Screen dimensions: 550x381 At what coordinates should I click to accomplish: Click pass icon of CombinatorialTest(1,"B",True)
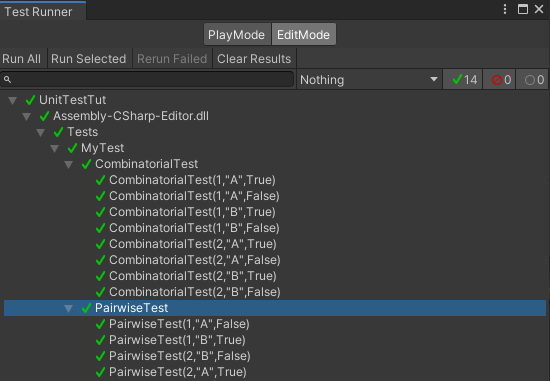pos(100,212)
